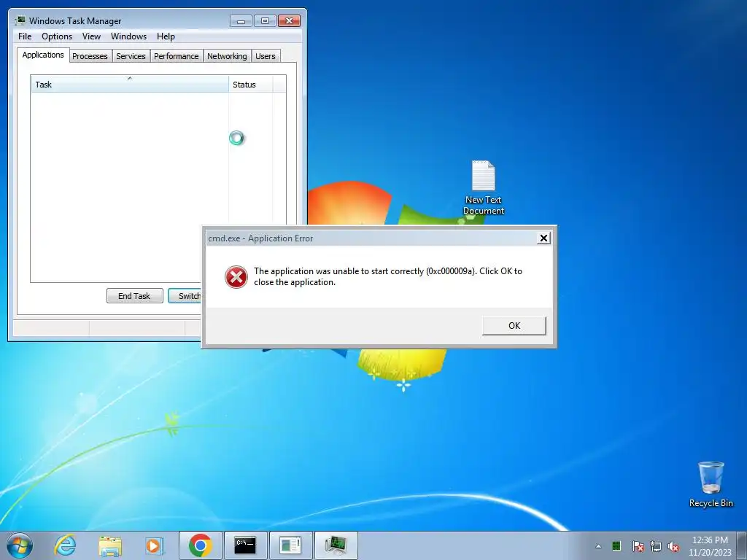Open the Windows Start menu orb
The width and height of the screenshot is (747, 560).
tap(20, 545)
